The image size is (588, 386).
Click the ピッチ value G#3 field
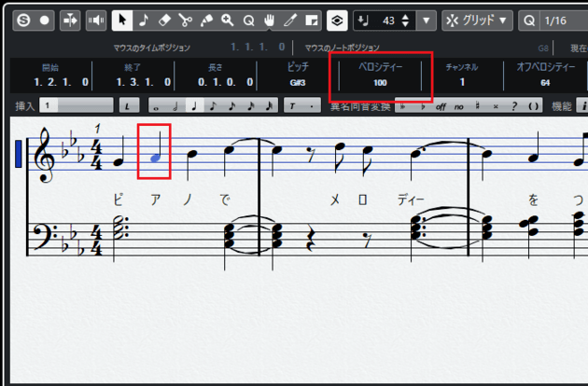(299, 83)
